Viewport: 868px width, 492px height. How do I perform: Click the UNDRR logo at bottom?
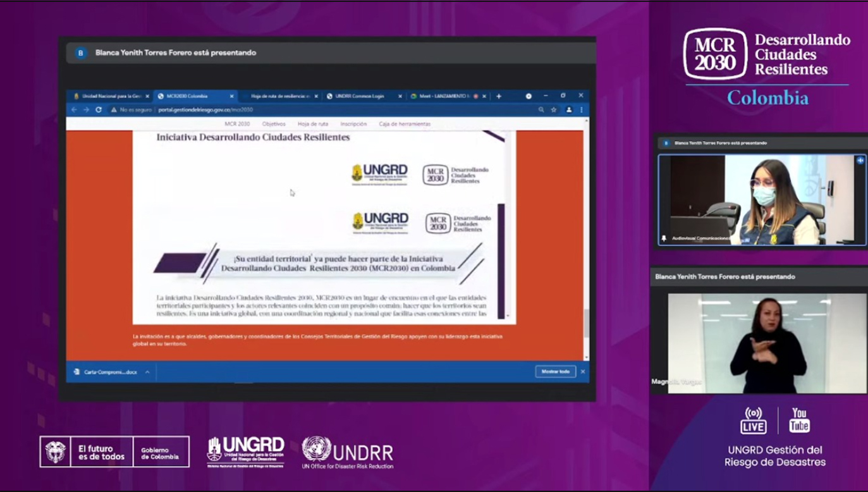coord(348,452)
